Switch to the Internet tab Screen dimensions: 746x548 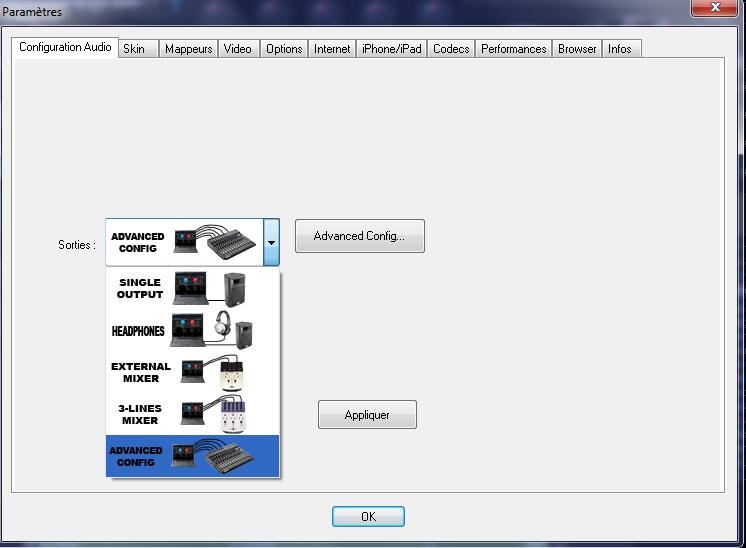pos(332,49)
